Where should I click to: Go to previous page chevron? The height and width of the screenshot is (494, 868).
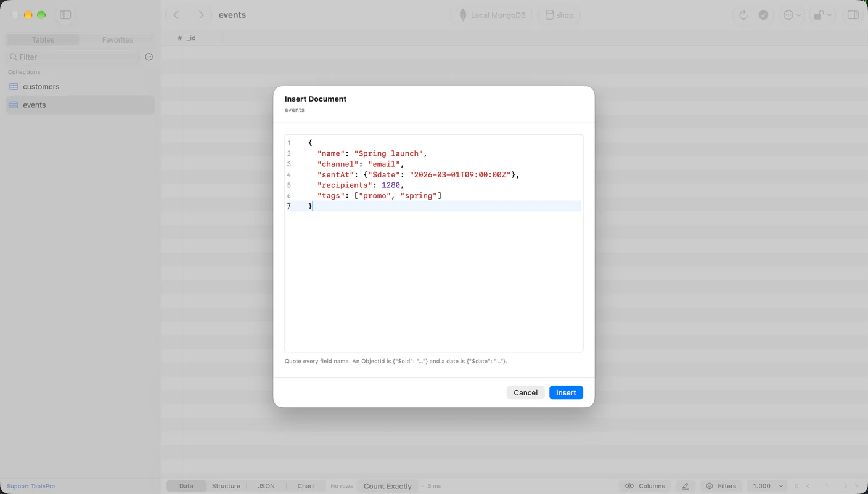808,486
